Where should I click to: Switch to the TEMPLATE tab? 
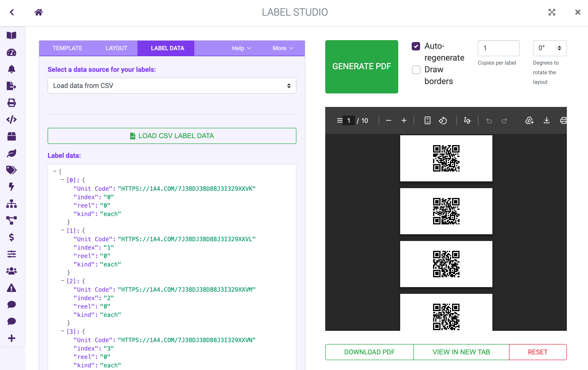click(x=67, y=48)
